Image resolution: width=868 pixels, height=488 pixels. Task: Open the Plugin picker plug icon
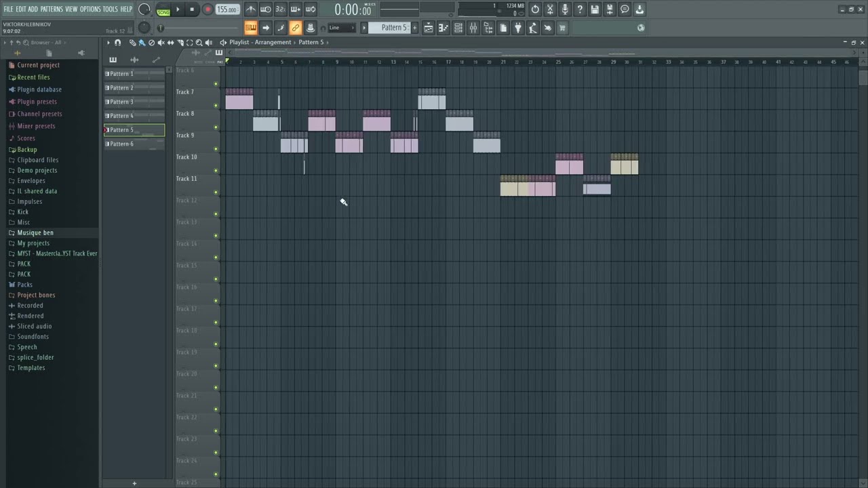pyautogui.click(x=518, y=28)
